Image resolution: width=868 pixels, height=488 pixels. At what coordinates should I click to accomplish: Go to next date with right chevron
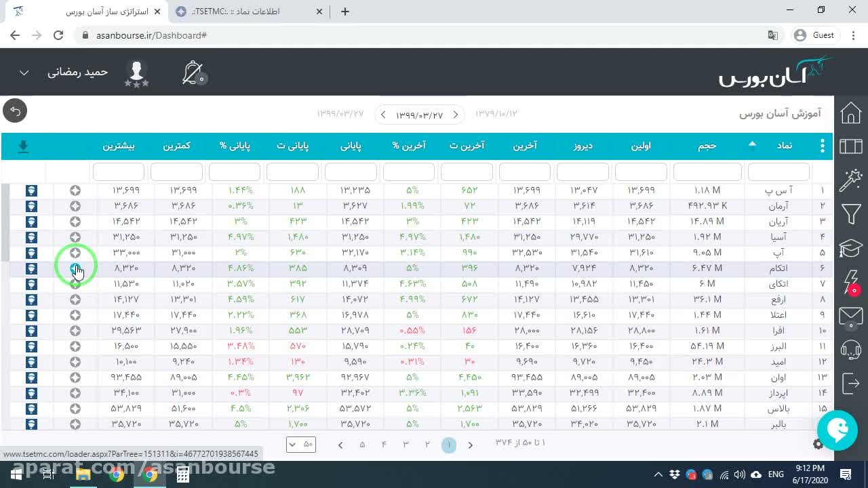456,115
